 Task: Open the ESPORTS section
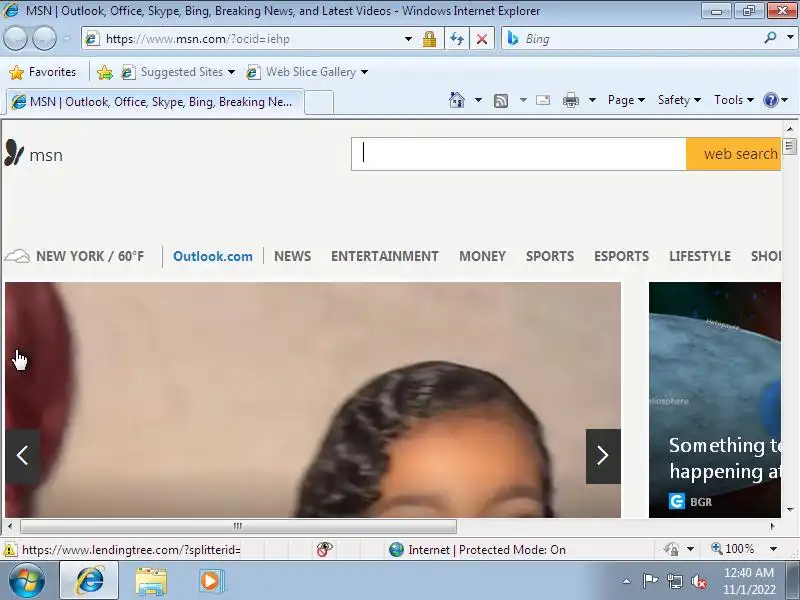pyautogui.click(x=621, y=256)
